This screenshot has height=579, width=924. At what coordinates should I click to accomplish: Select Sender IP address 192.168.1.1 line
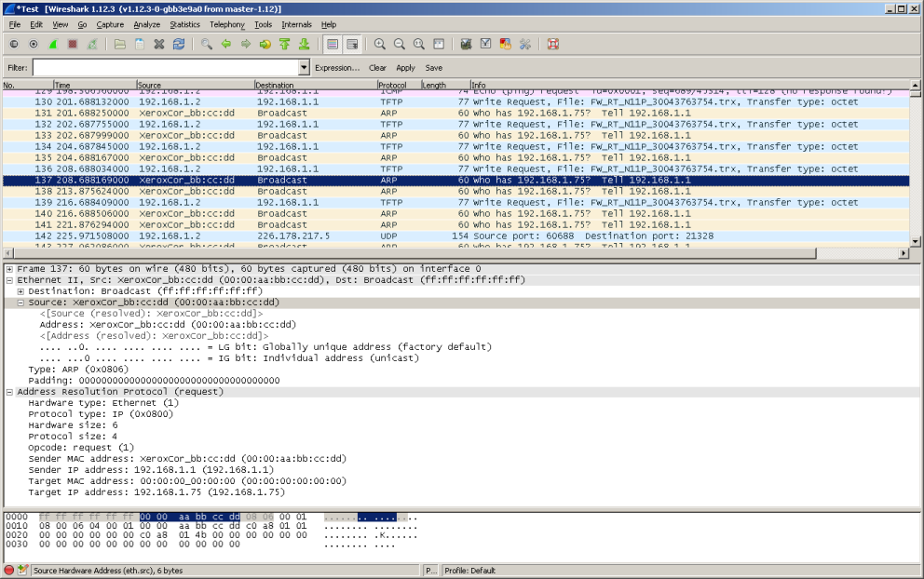pyautogui.click(x=151, y=469)
